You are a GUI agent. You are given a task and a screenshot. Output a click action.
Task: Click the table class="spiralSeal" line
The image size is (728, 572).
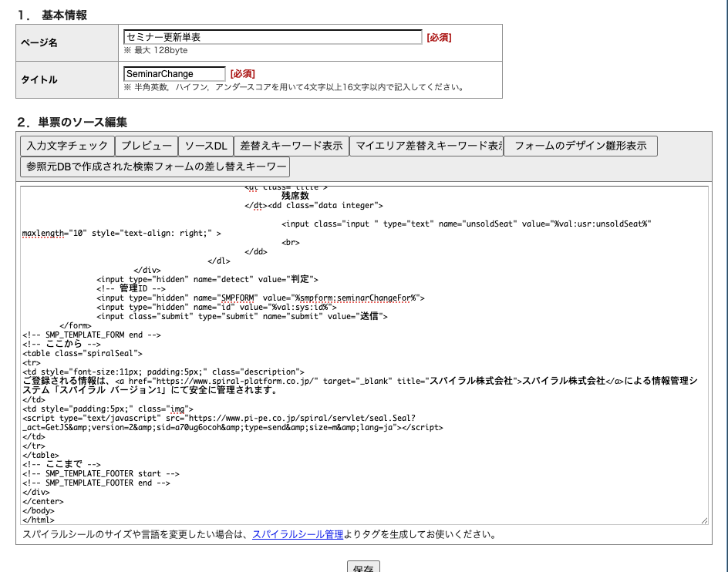(x=83, y=354)
